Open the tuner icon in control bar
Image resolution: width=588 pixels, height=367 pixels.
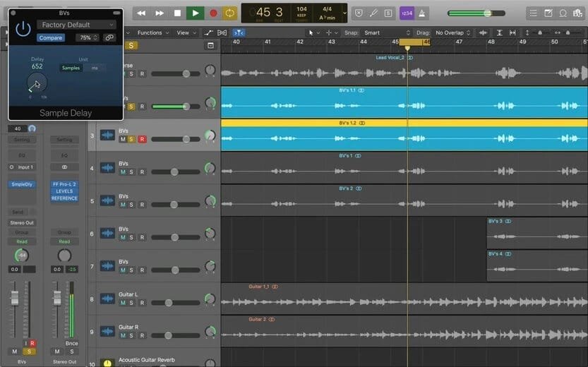[373, 13]
